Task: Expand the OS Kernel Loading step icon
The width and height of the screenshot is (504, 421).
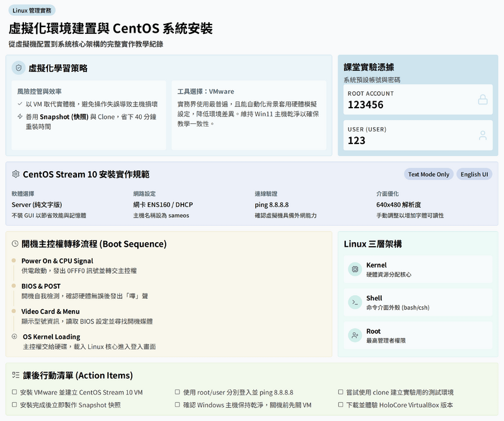Action: pyautogui.click(x=14, y=337)
